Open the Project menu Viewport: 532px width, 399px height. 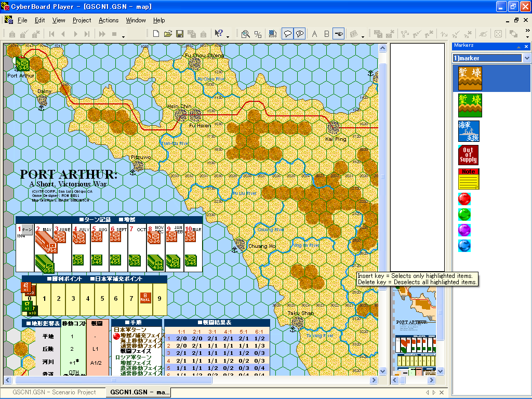[82, 20]
